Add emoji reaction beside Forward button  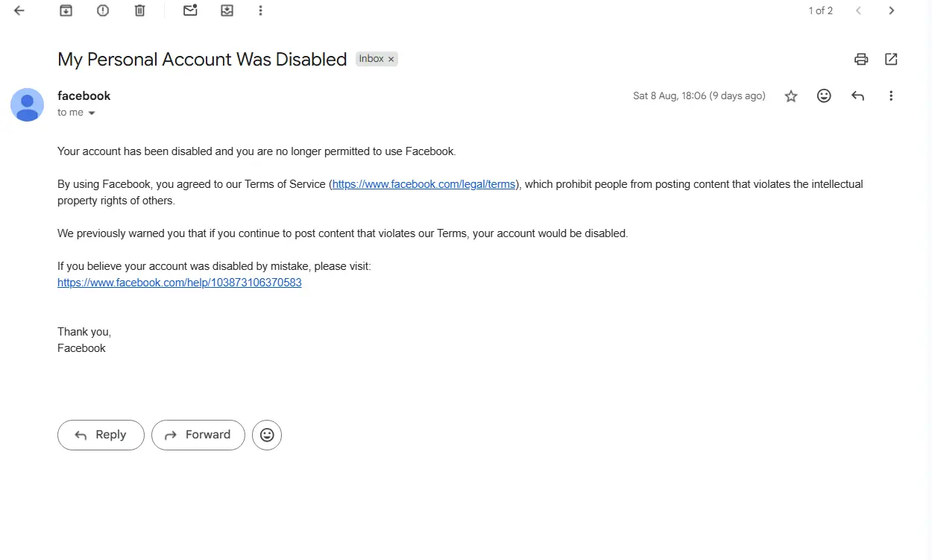click(x=267, y=435)
